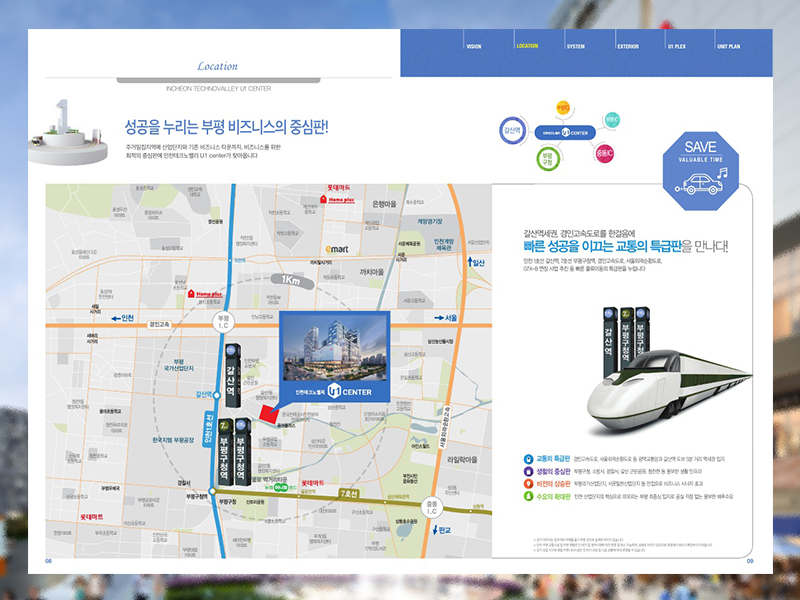Click the 중동 I.C interchange circle

[432, 507]
